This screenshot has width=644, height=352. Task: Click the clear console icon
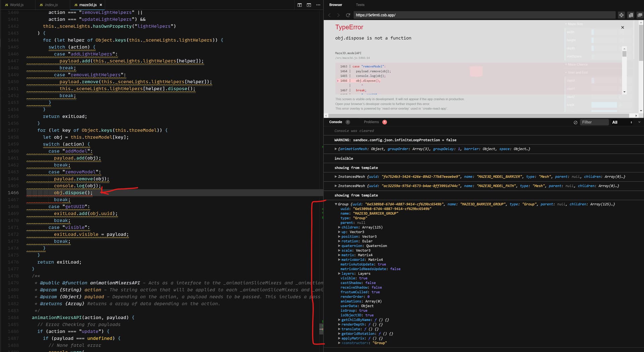pyautogui.click(x=575, y=122)
